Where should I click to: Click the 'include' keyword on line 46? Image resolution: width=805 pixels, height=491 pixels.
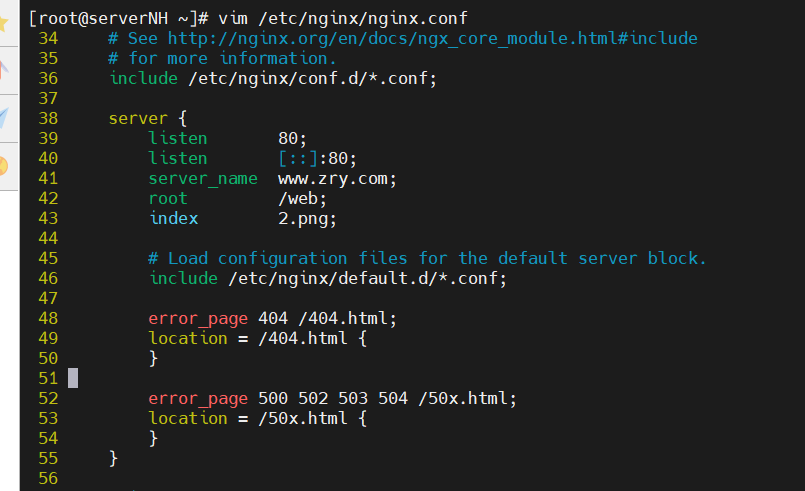[184, 278]
